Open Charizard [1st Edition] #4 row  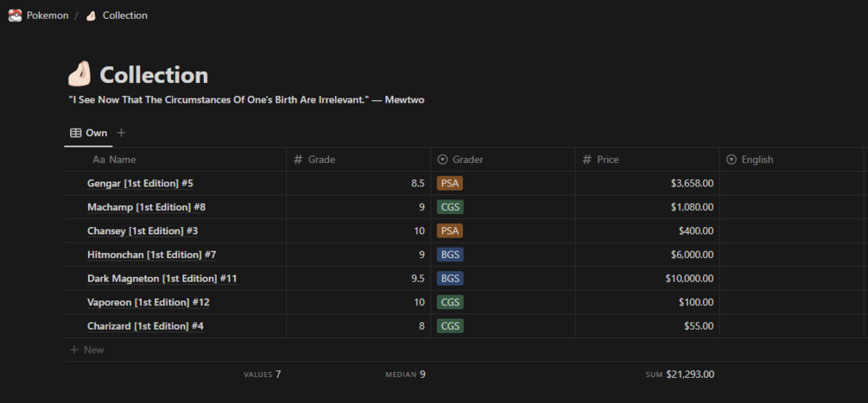tap(146, 325)
